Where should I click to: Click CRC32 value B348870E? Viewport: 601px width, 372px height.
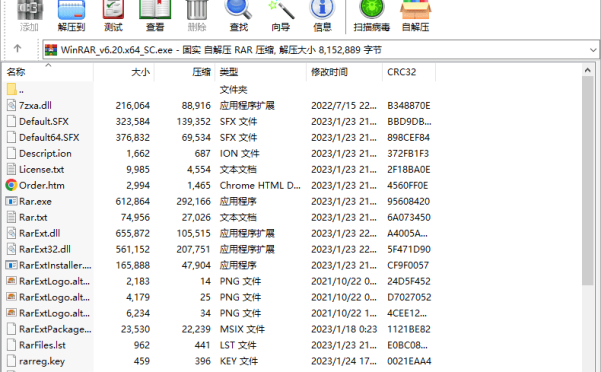tap(409, 105)
